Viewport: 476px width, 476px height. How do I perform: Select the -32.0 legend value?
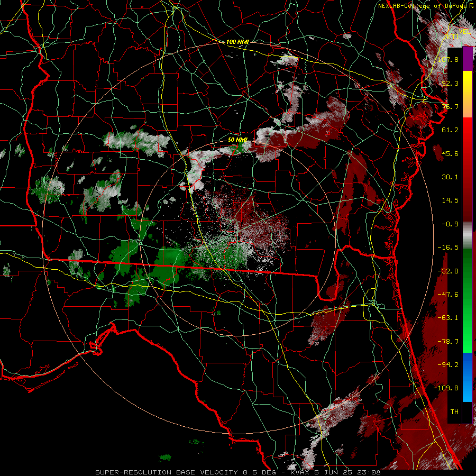click(448, 271)
